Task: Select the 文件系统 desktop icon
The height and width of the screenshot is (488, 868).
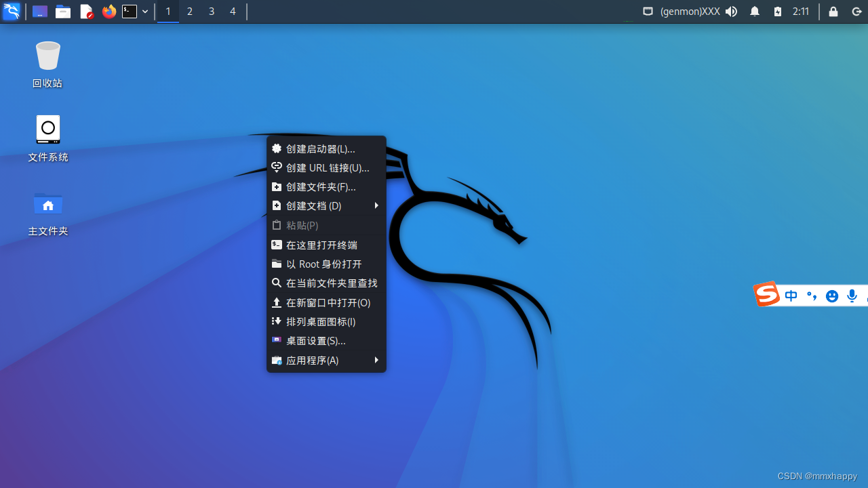Action: [47, 138]
